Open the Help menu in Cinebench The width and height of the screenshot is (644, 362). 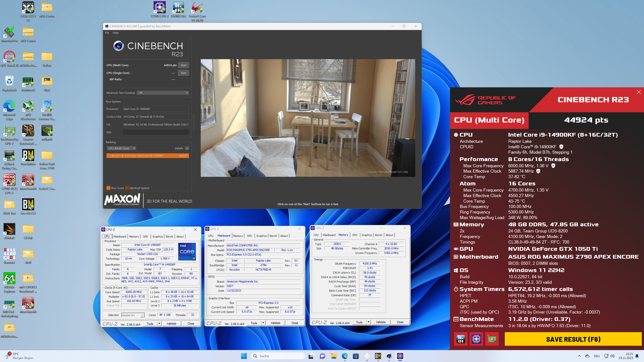pos(116,33)
